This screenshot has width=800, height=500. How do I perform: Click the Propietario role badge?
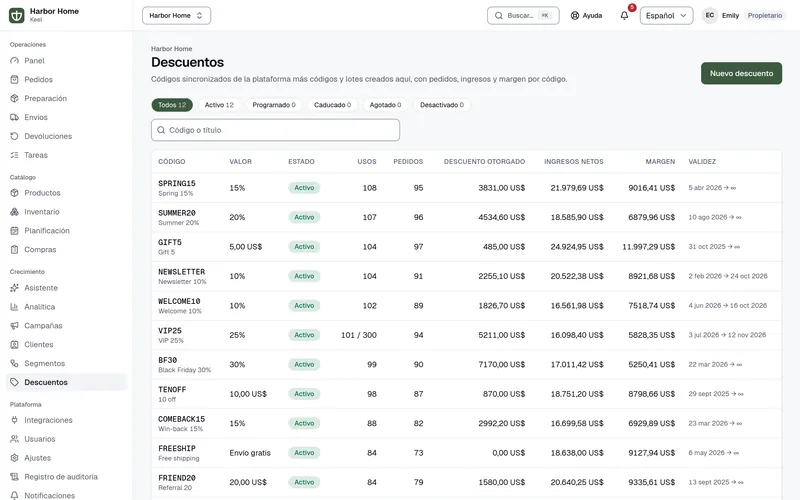(765, 15)
